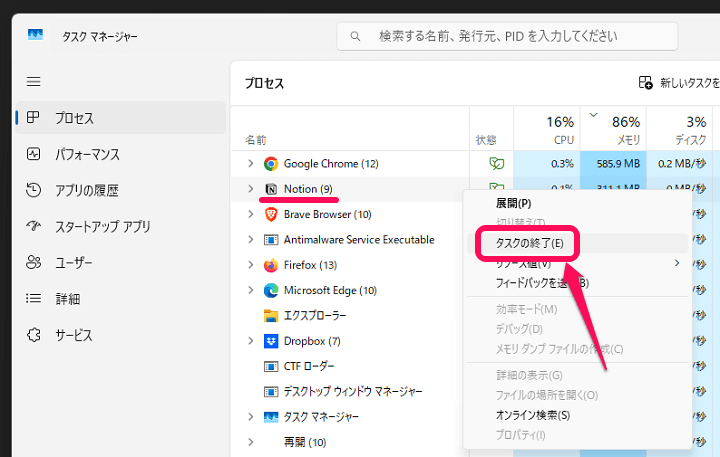
Task: Open the hamburger navigation menu
Action: pos(34,82)
